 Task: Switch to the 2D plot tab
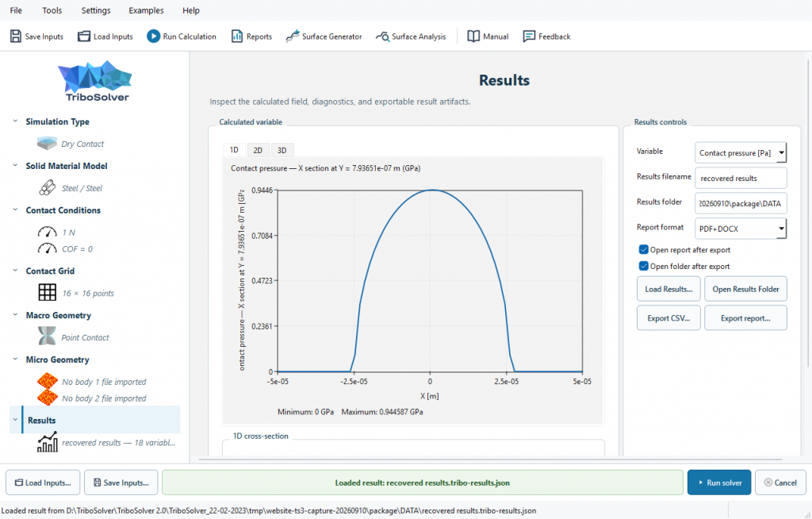click(x=258, y=150)
